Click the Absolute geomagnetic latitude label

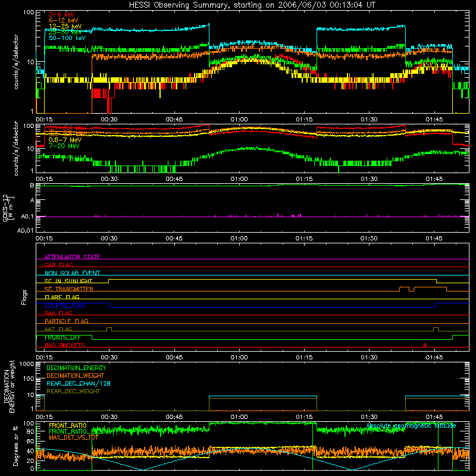point(411,426)
